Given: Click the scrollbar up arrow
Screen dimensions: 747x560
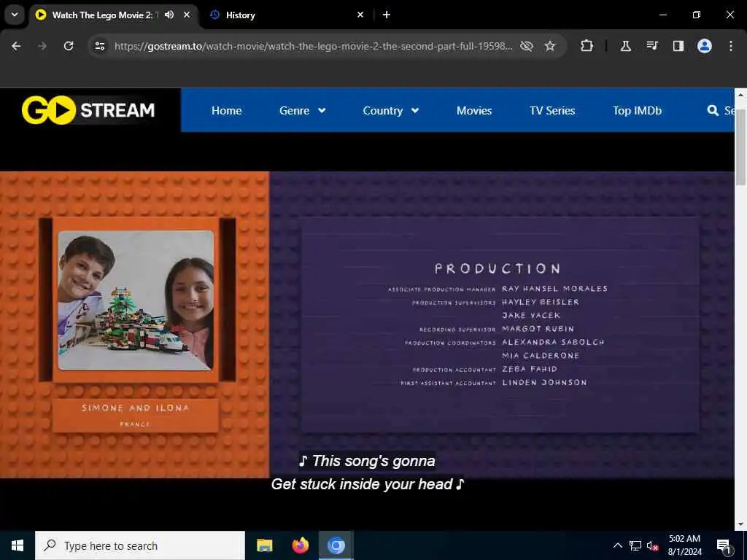Looking at the screenshot, I should (x=740, y=94).
